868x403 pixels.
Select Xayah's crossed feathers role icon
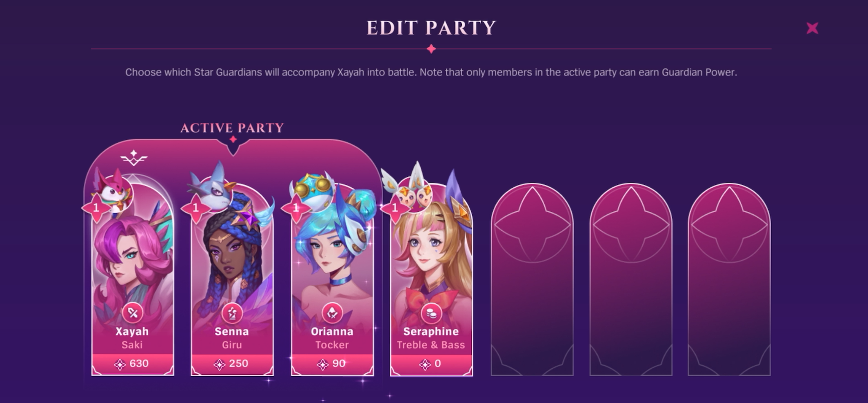[132, 313]
